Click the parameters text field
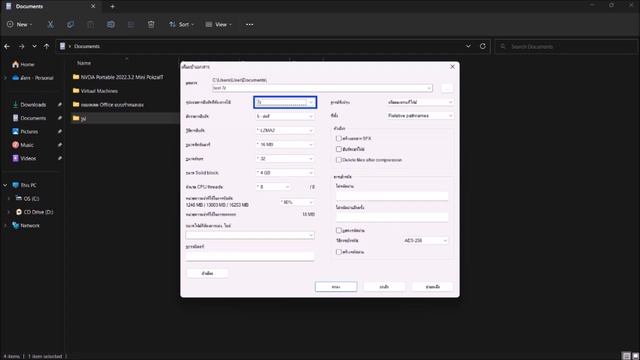The image size is (640, 360). (x=250, y=256)
